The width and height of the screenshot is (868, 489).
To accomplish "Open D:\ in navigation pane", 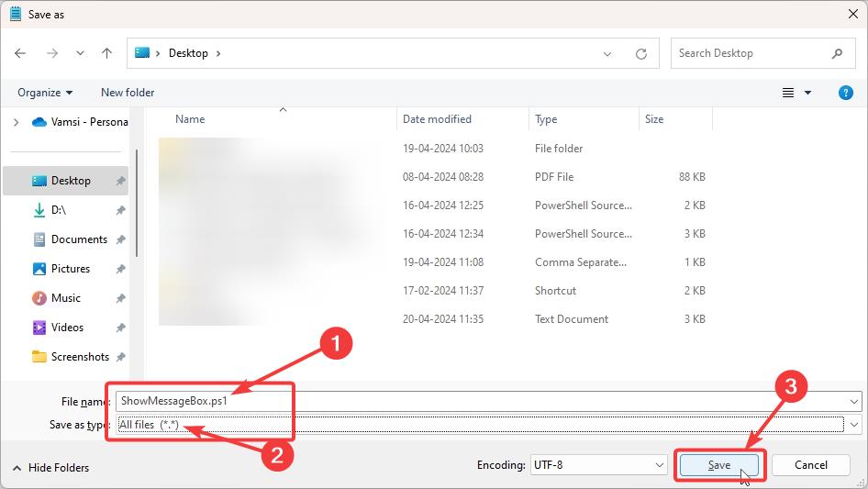I will (58, 210).
